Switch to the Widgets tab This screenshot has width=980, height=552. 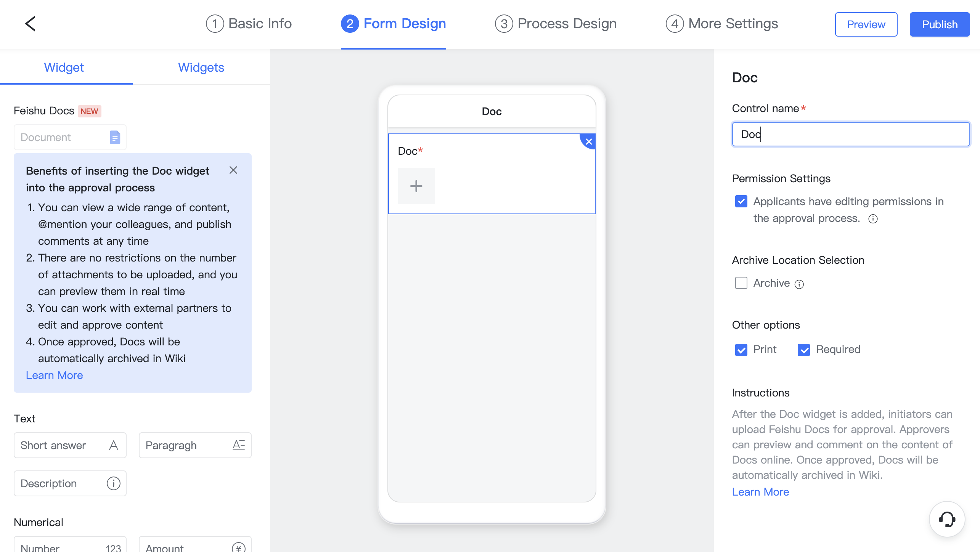click(x=201, y=67)
